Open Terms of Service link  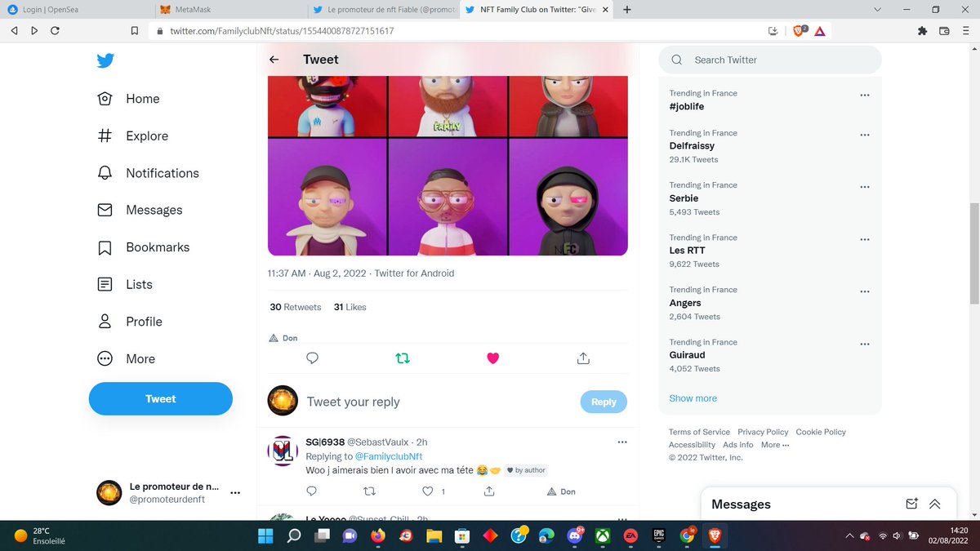(x=699, y=432)
